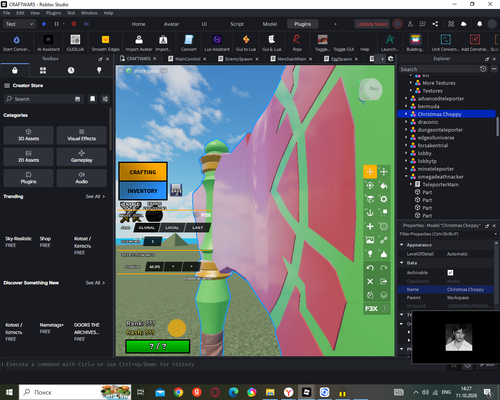
Task: Open Chrome from the Windows taskbar
Action: 178,392
